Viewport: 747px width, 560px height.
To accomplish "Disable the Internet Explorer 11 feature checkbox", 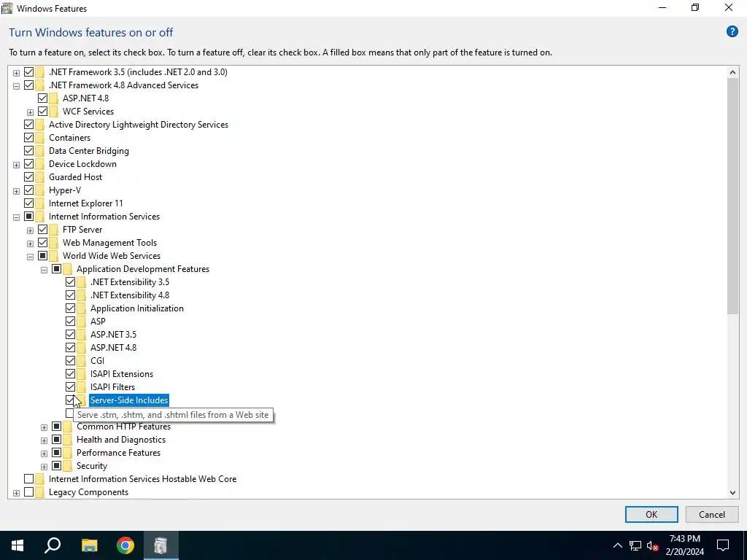I will coord(28,203).
